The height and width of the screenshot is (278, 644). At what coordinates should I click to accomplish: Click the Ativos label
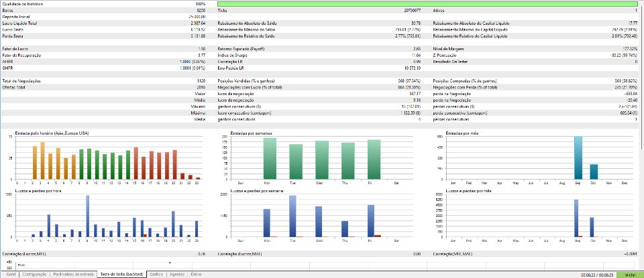(439, 10)
